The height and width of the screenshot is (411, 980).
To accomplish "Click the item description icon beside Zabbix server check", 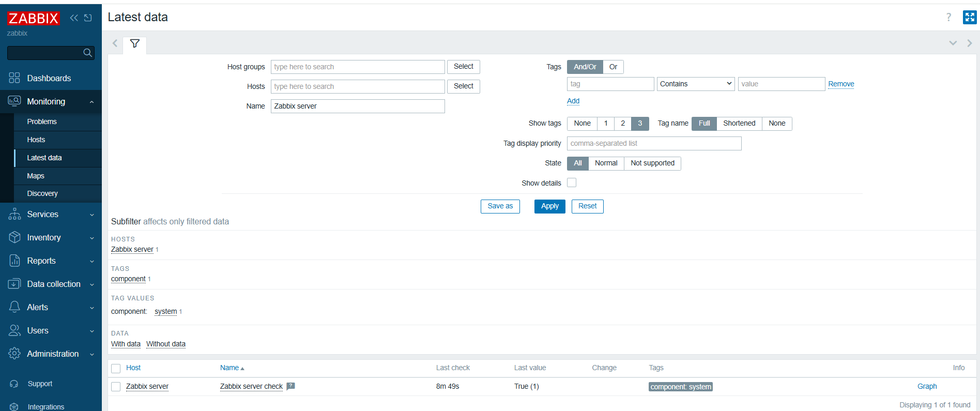I will pos(291,386).
